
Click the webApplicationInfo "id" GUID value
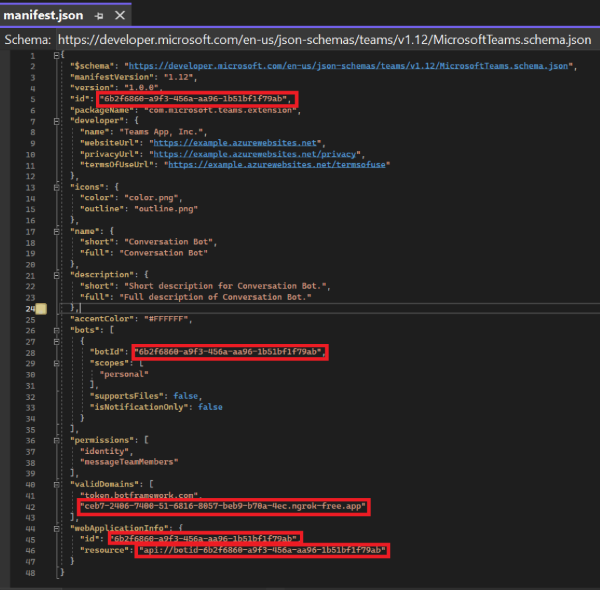203,539
